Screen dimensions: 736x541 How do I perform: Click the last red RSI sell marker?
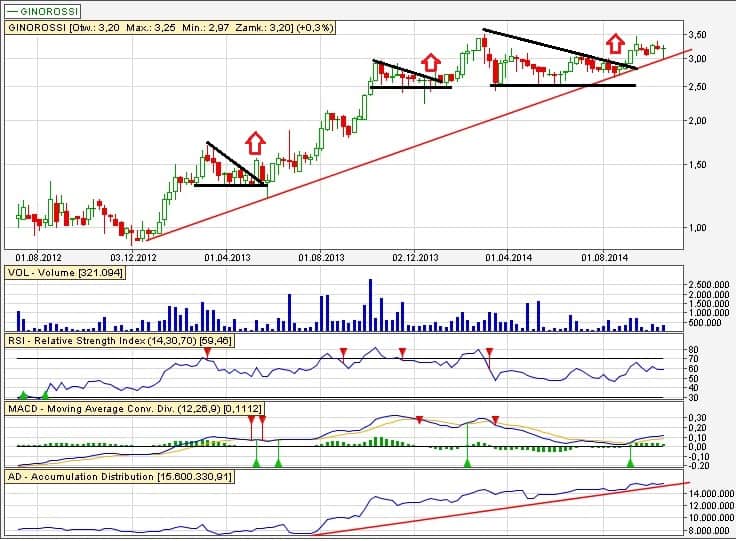coord(489,351)
